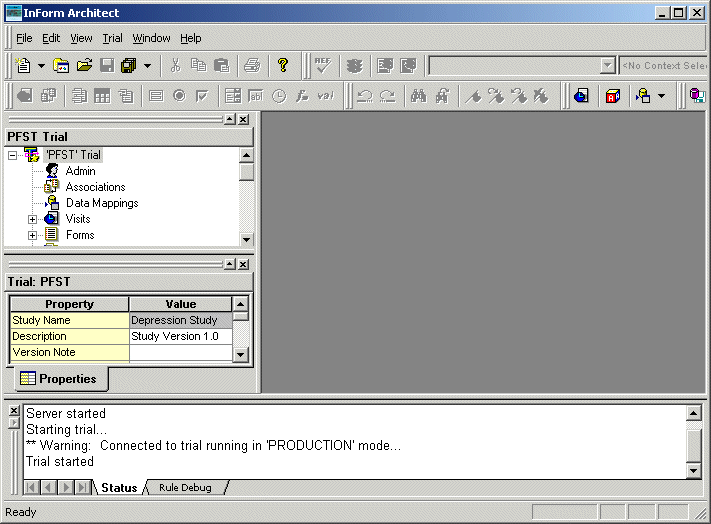Click trial tree scrollbar down arrow
This screenshot has width=711, height=524.
point(246,239)
